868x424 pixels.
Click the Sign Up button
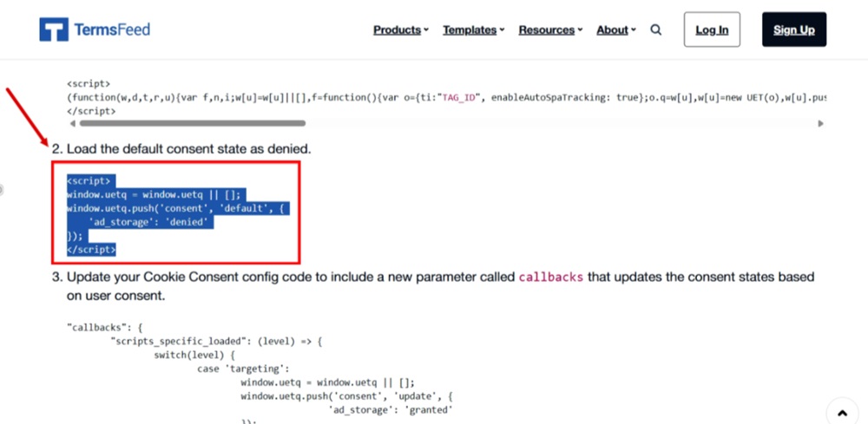(x=794, y=29)
